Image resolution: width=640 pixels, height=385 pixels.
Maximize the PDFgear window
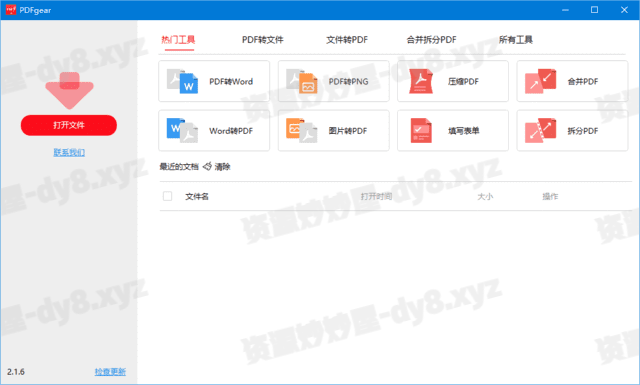point(594,10)
